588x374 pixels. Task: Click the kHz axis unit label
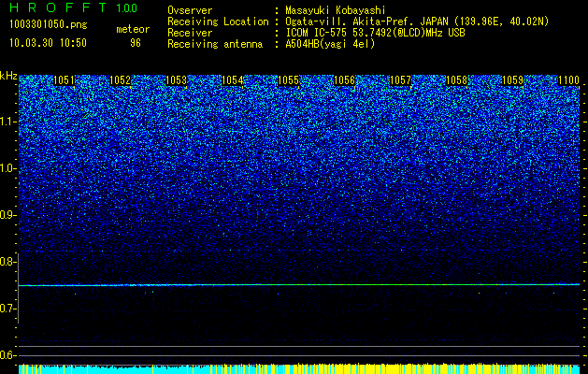(8, 76)
